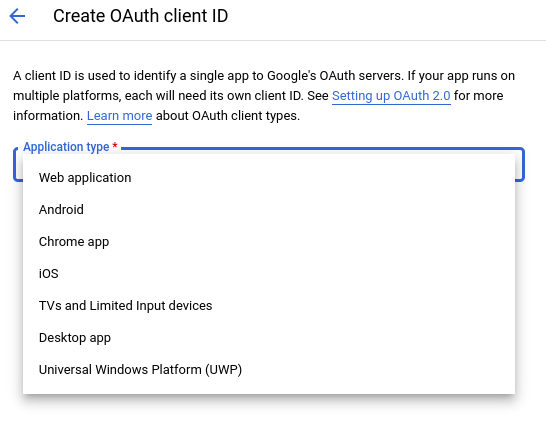Select Web application from the list

coord(269,178)
